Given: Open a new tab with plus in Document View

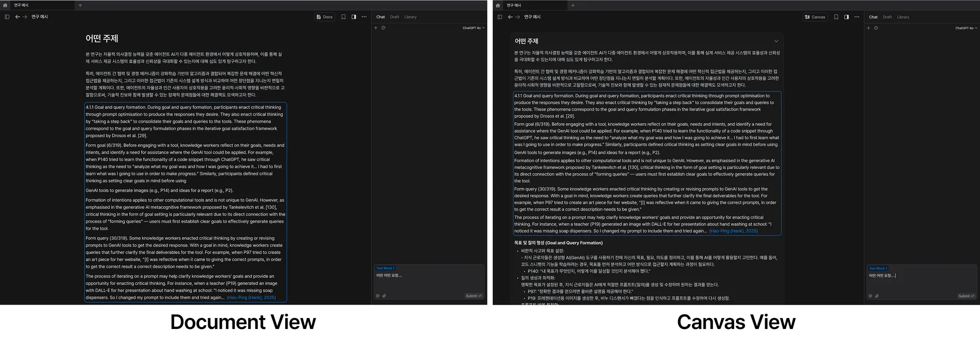Looking at the screenshot, I should click(x=80, y=5).
